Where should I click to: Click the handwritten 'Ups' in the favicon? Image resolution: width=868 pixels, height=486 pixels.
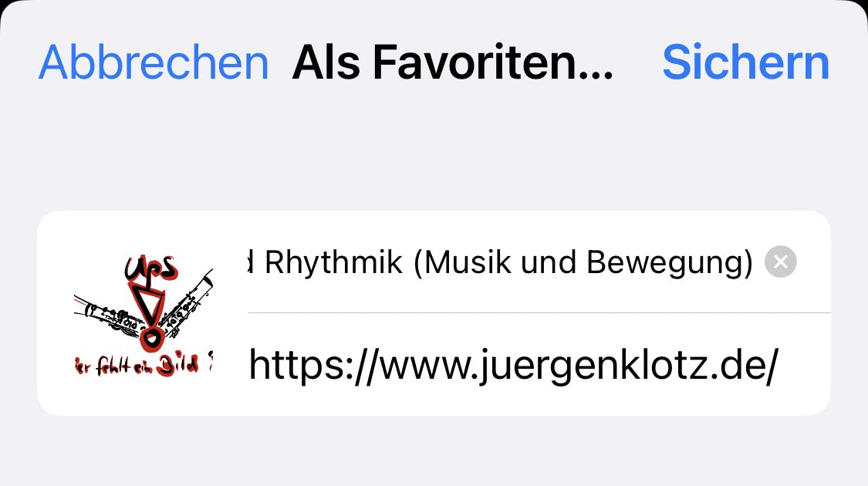150,268
